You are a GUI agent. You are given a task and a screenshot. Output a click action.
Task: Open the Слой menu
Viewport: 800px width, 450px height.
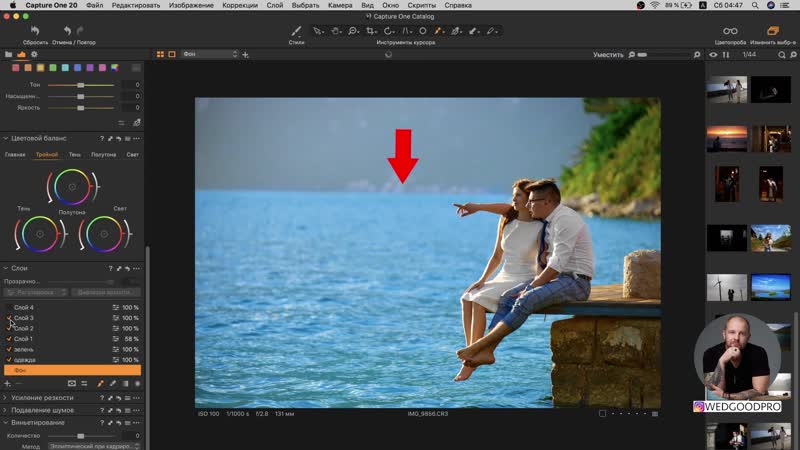274,5
